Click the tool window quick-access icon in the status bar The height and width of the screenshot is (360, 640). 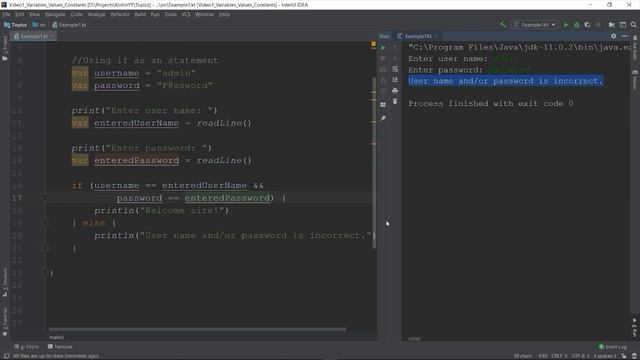(6, 356)
